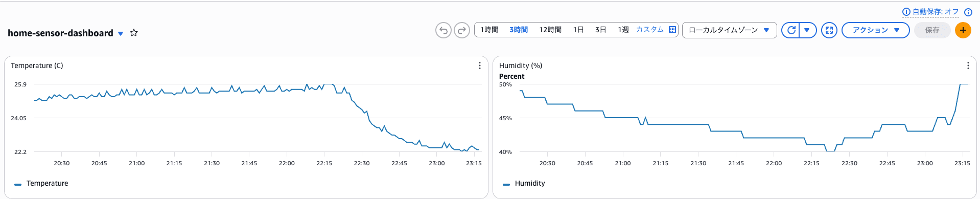Image resolution: width=980 pixels, height=199 pixels.
Task: Open the dashboard name dropdown arrow
Action: coord(121,34)
